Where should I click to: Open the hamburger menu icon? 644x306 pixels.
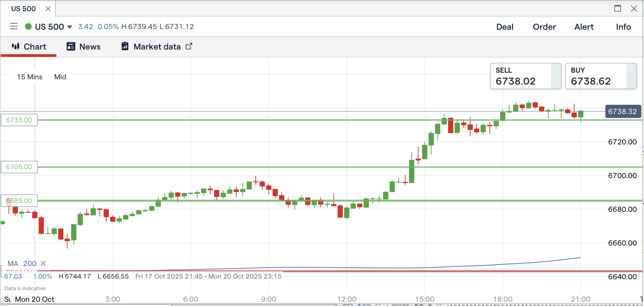pyautogui.click(x=14, y=26)
